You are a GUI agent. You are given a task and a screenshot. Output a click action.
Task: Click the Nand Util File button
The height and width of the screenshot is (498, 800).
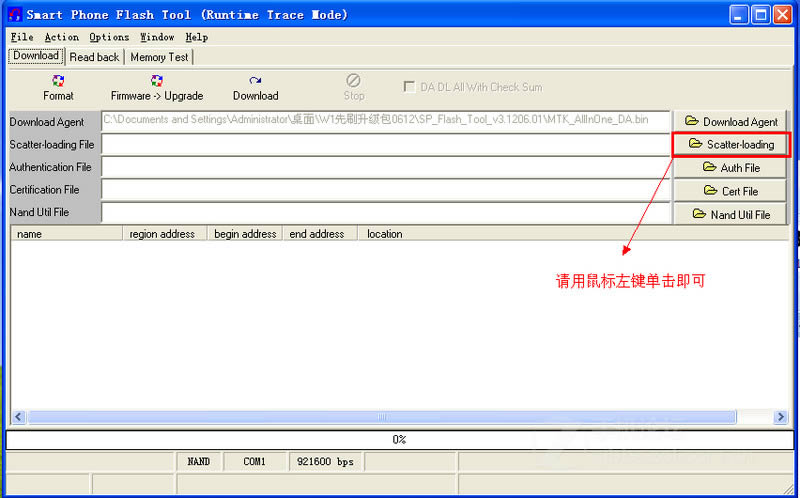click(x=730, y=214)
